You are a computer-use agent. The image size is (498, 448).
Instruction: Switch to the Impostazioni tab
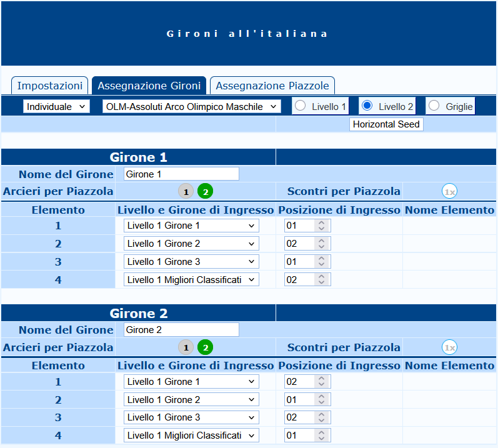[x=49, y=86]
